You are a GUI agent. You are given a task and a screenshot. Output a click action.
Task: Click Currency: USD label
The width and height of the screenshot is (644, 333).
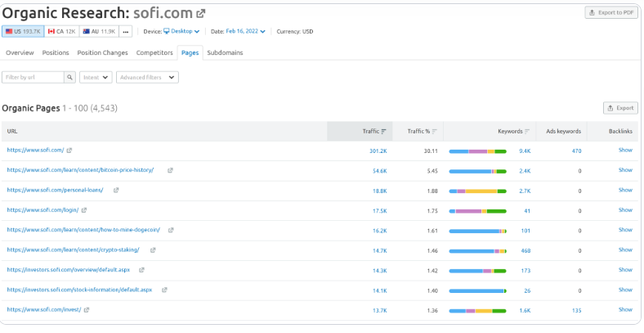[x=295, y=31]
